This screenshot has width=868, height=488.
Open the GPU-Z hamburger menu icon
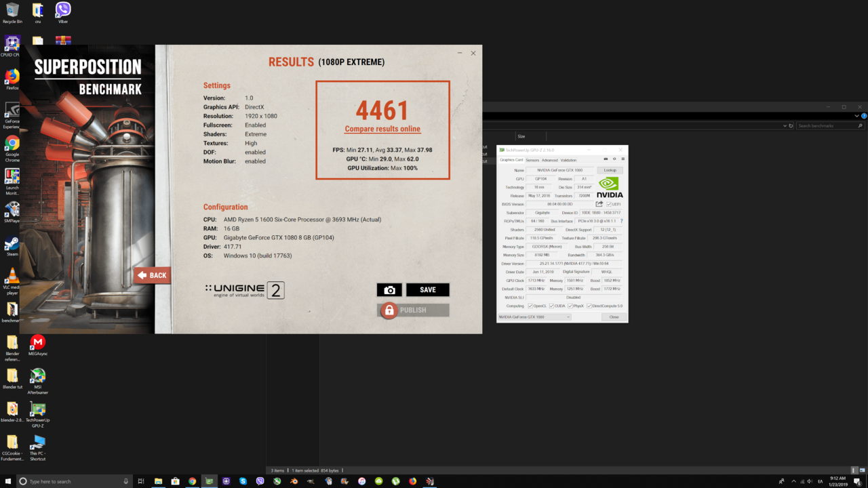(x=623, y=159)
